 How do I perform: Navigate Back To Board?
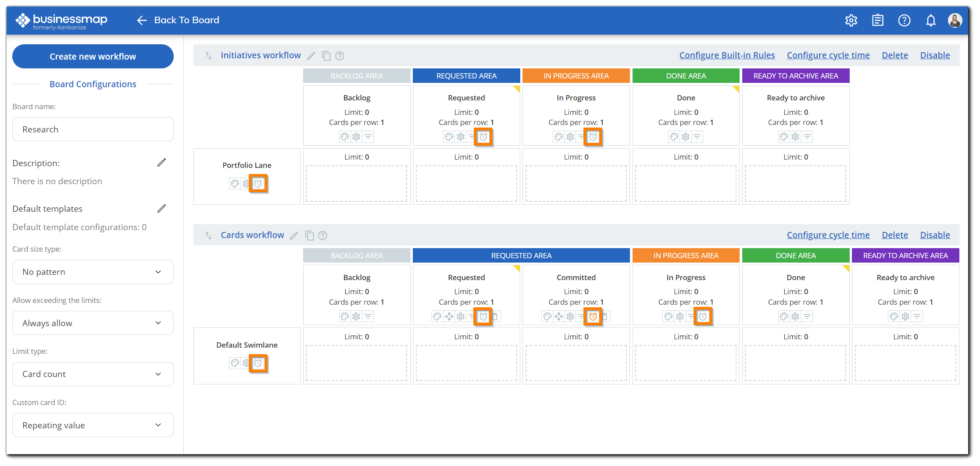pos(177,20)
